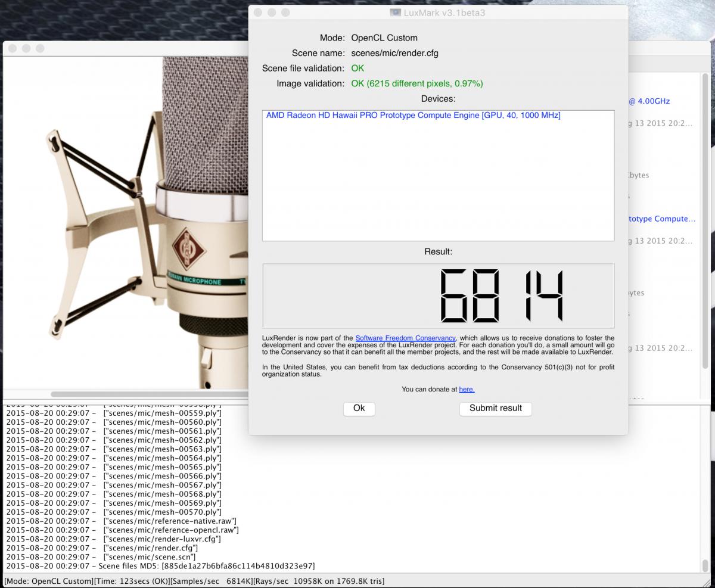
Task: Click the Scene file validation OK text
Action: [357, 69]
